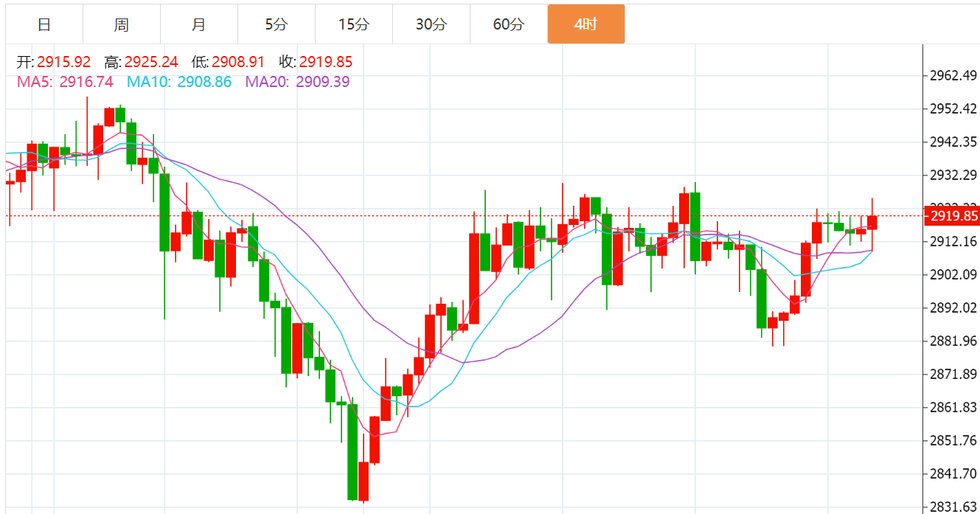The width and height of the screenshot is (980, 514).
Task: Click the 2892.02 price axis label
Action: [954, 308]
